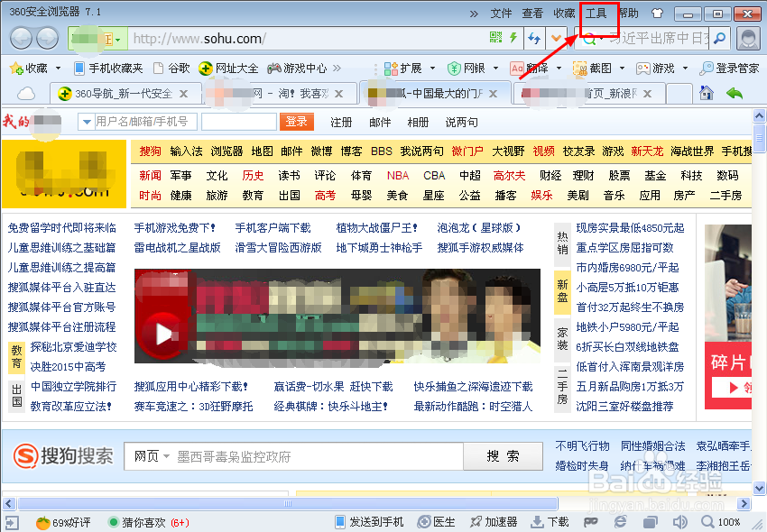Expand the dropdown arrow beside 截图
This screenshot has width=767, height=532.
(623, 68)
